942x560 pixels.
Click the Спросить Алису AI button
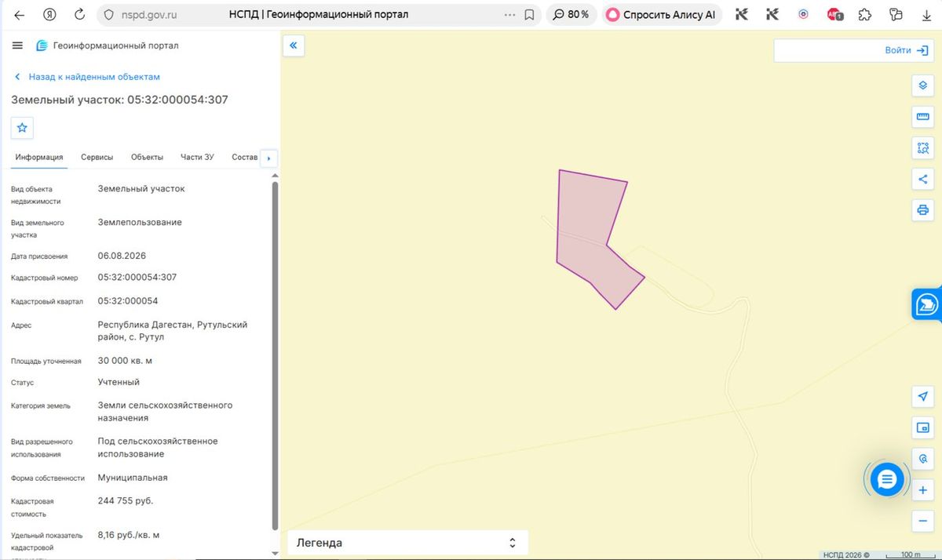click(660, 14)
